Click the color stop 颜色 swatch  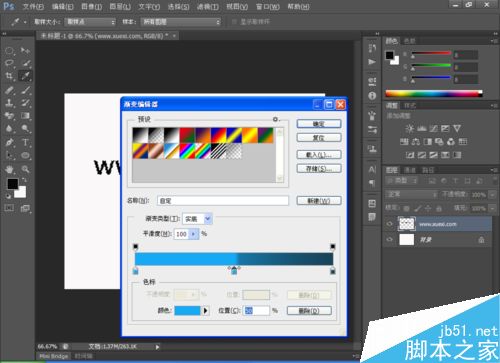coord(187,311)
